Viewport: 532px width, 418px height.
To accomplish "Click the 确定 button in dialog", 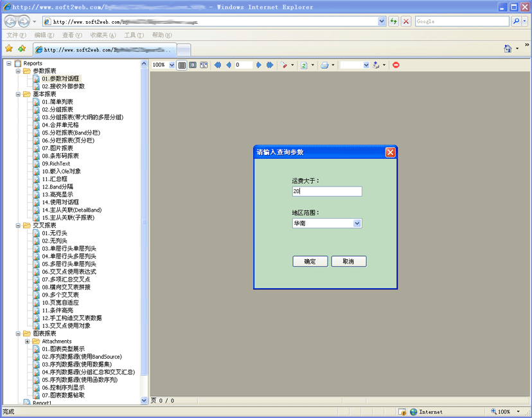I will (310, 261).
